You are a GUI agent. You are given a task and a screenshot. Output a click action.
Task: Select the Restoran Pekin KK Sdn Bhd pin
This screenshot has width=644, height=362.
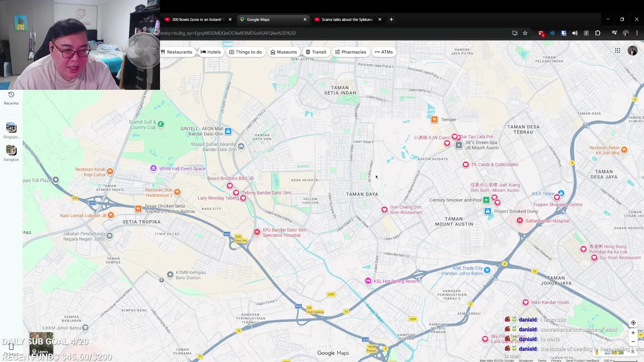pos(624,150)
